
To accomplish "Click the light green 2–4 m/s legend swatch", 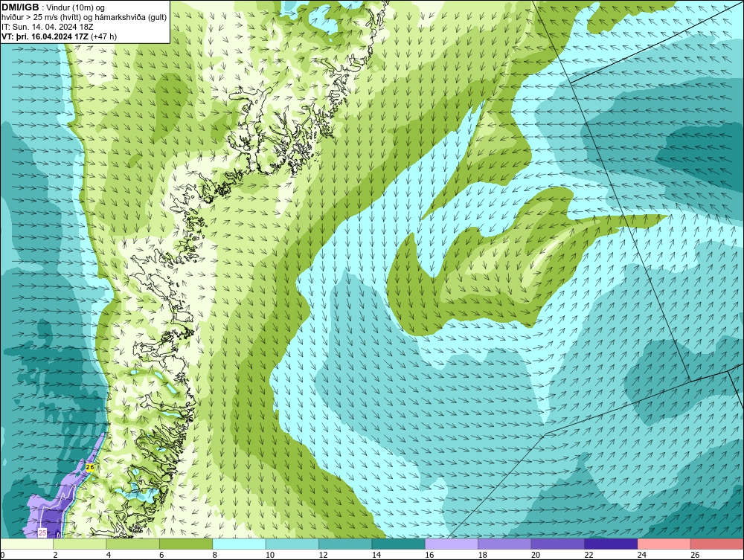I will (80, 544).
